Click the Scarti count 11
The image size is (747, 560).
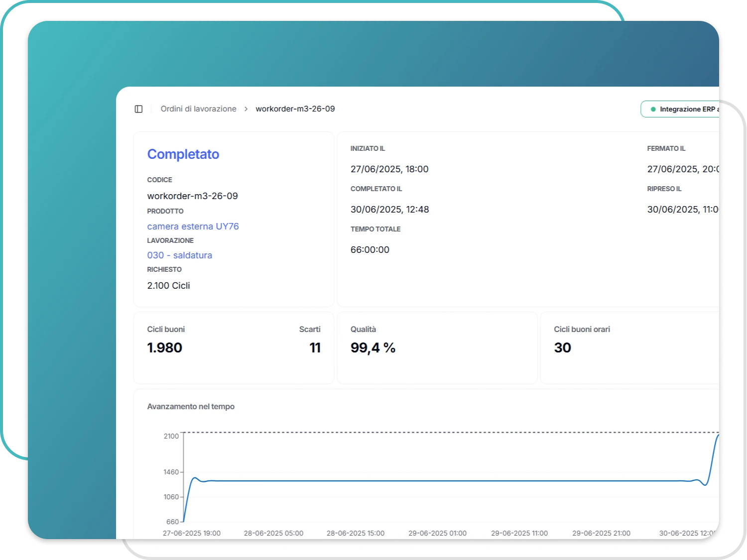point(315,348)
